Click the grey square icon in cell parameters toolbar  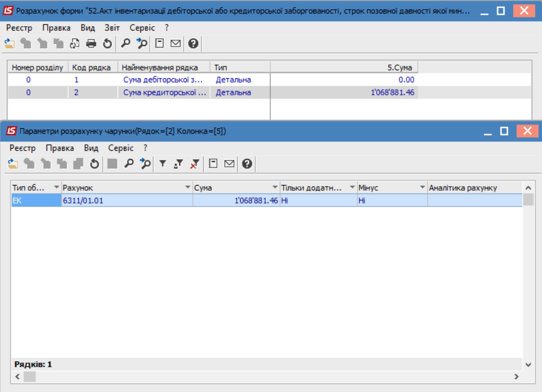[112, 164]
